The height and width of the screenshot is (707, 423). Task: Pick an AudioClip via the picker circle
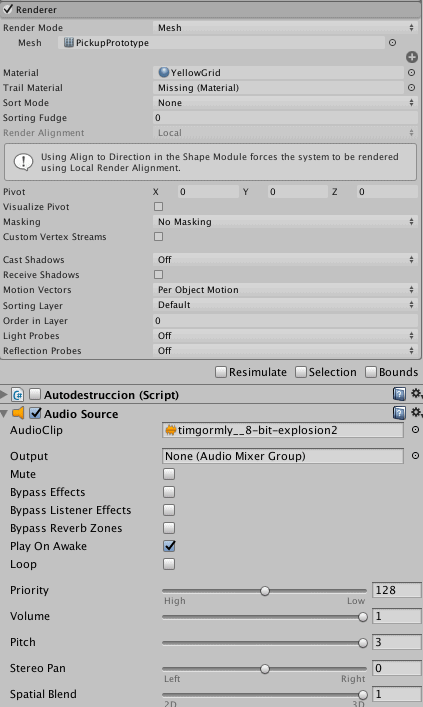point(415,430)
